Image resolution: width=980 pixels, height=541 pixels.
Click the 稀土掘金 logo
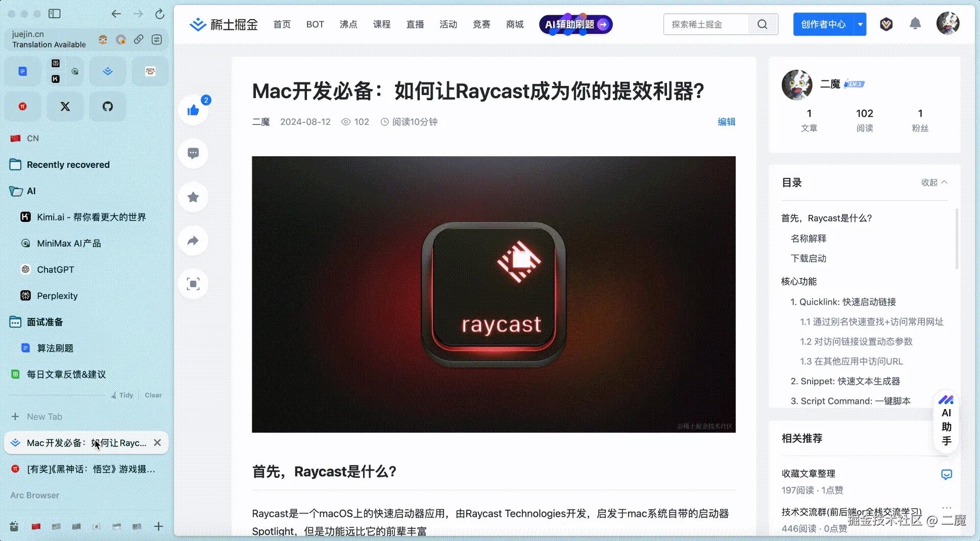pos(224,24)
